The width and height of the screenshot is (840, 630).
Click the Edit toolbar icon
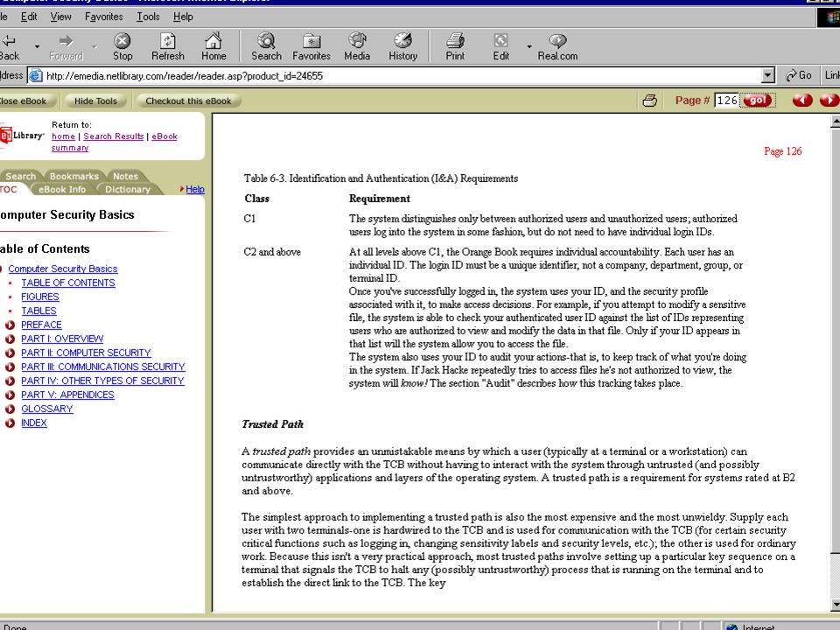pos(500,46)
